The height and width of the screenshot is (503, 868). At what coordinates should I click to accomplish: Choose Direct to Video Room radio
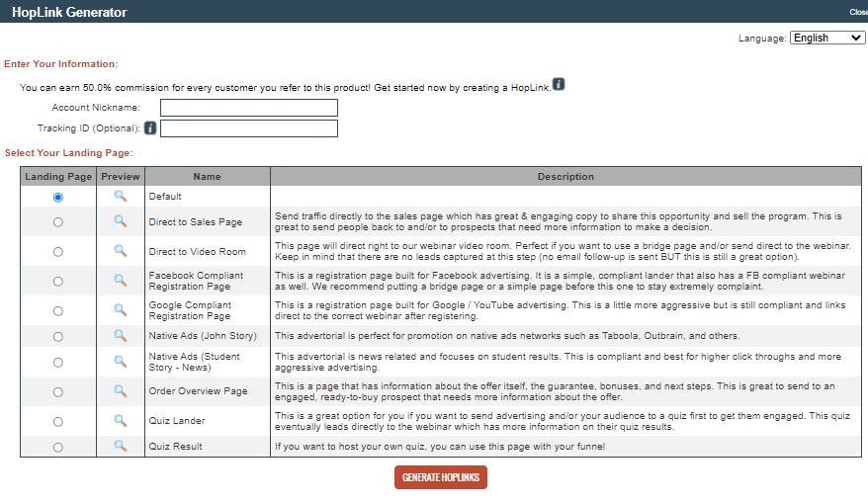point(58,252)
